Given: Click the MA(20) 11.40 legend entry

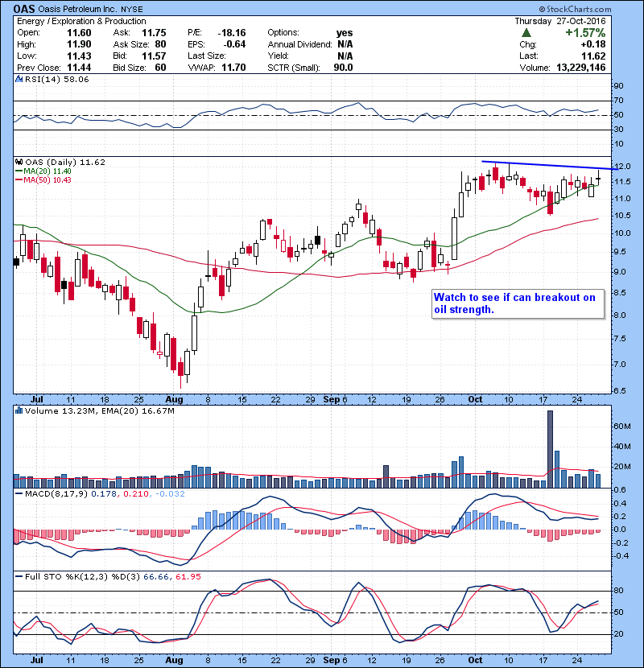Looking at the screenshot, I should 43,171.
